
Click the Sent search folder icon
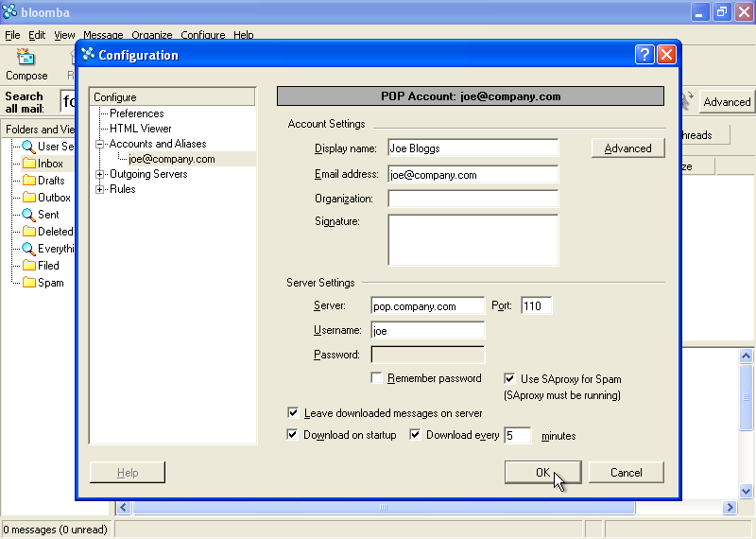point(28,215)
